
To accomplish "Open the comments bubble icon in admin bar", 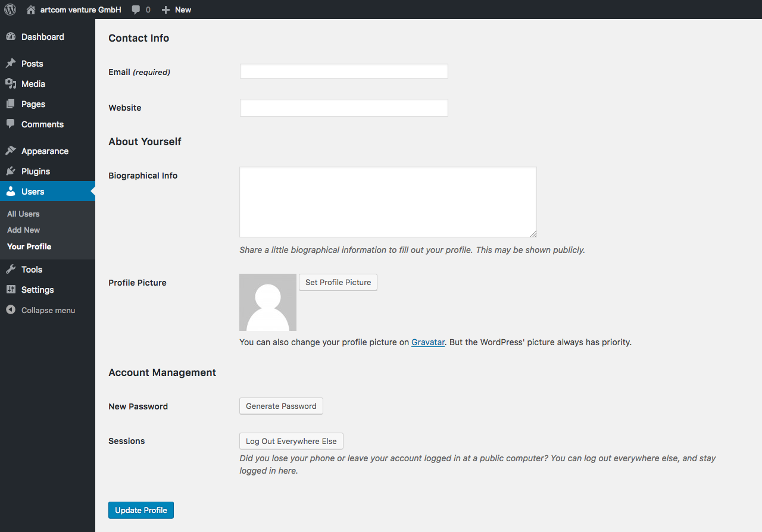I will pyautogui.click(x=136, y=10).
